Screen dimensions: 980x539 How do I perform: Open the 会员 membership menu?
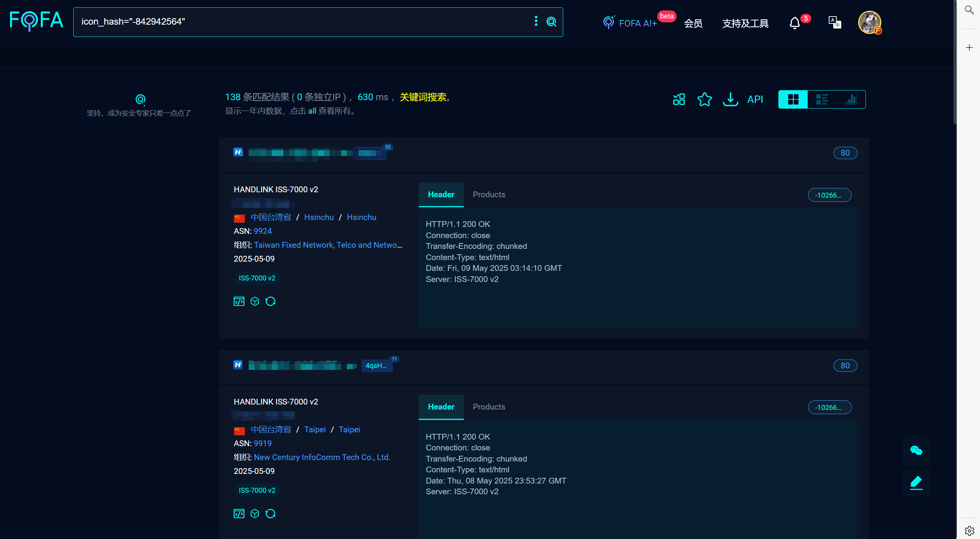693,24
